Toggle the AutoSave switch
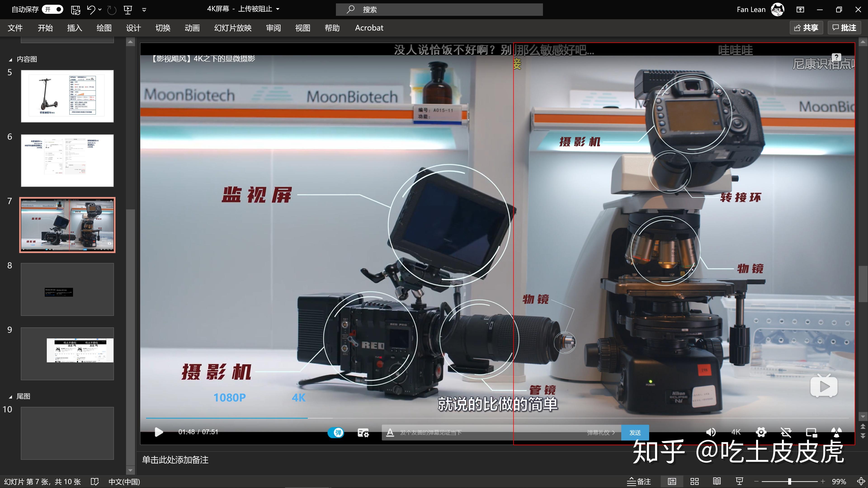Image resolution: width=868 pixels, height=488 pixels. [x=53, y=9]
